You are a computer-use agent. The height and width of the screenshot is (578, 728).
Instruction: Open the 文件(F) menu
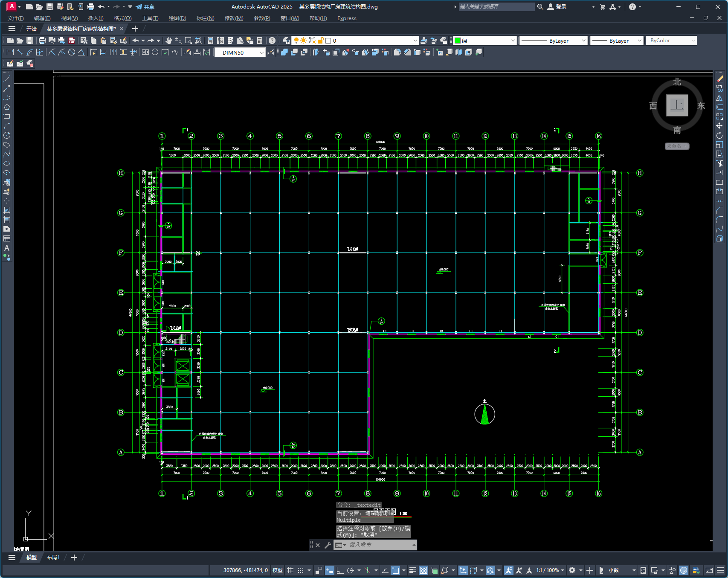click(x=16, y=18)
